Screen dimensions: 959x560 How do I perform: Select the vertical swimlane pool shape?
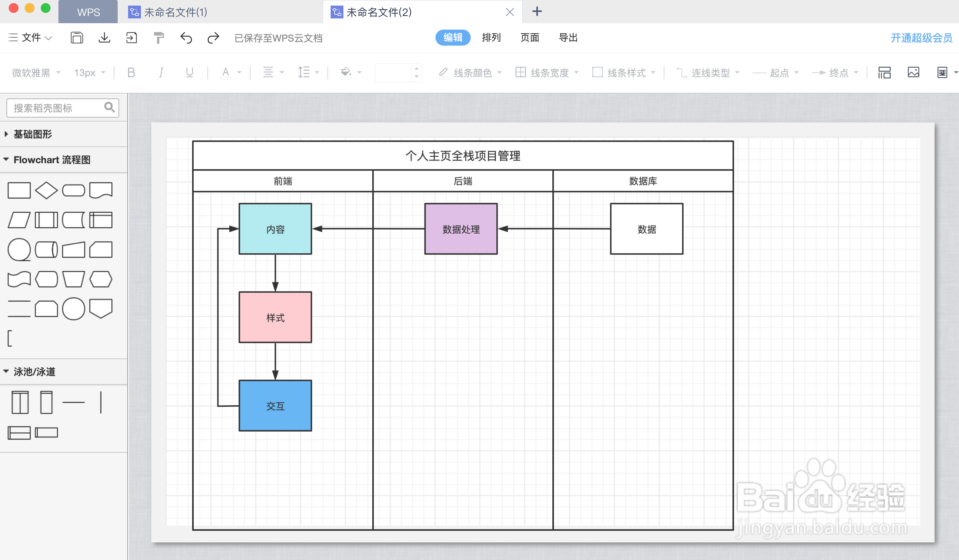tap(20, 402)
